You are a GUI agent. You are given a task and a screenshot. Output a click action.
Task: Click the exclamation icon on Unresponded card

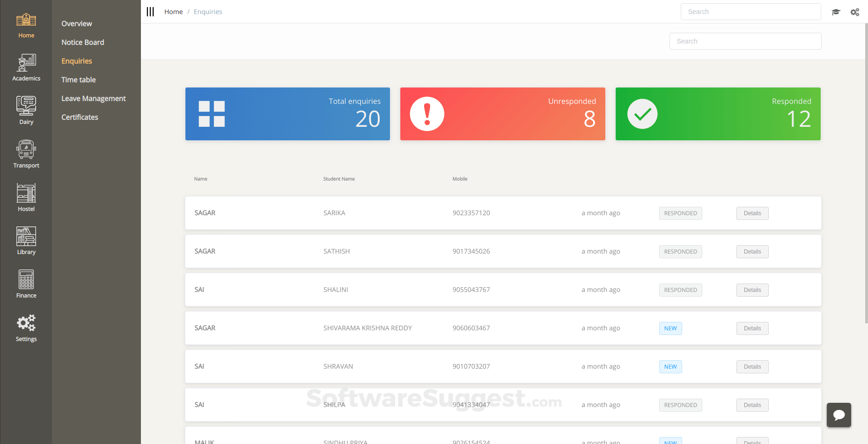click(427, 114)
